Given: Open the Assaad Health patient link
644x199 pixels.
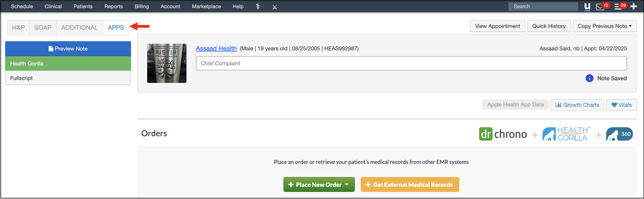Looking at the screenshot, I should 216,48.
